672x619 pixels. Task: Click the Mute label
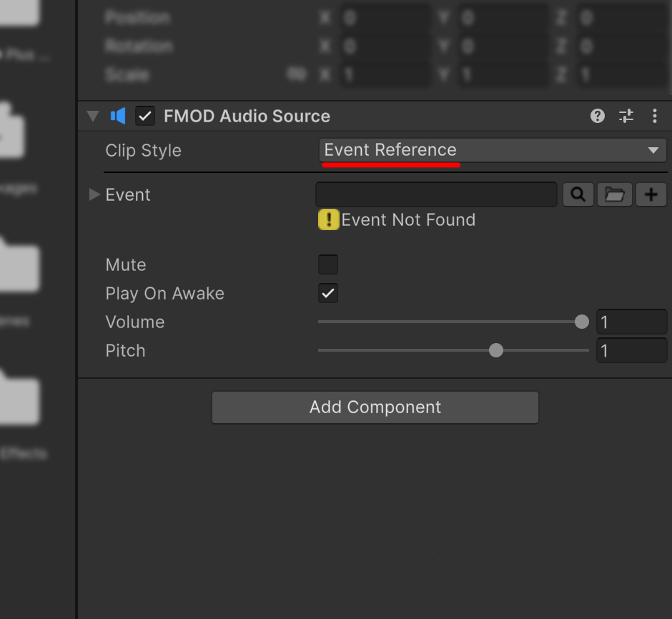(x=126, y=264)
